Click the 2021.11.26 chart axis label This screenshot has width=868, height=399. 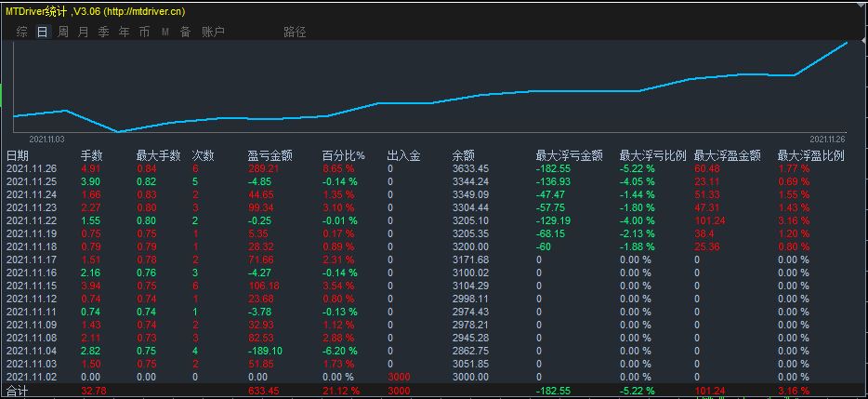[x=828, y=140]
